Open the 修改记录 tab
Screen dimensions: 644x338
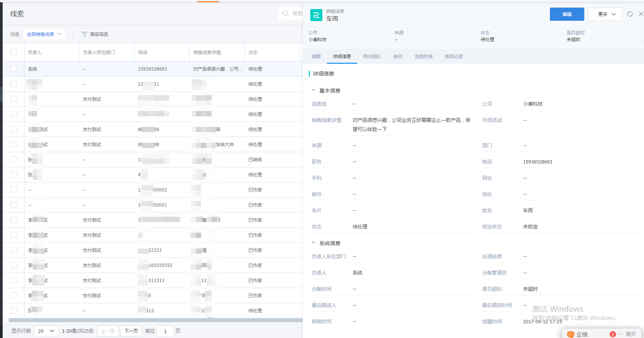pos(454,57)
